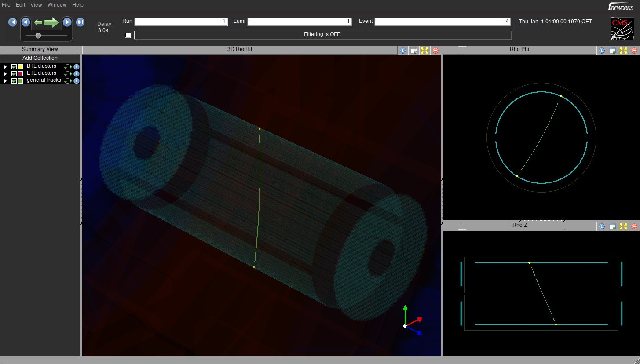Go to next event with green arrow

click(51, 22)
